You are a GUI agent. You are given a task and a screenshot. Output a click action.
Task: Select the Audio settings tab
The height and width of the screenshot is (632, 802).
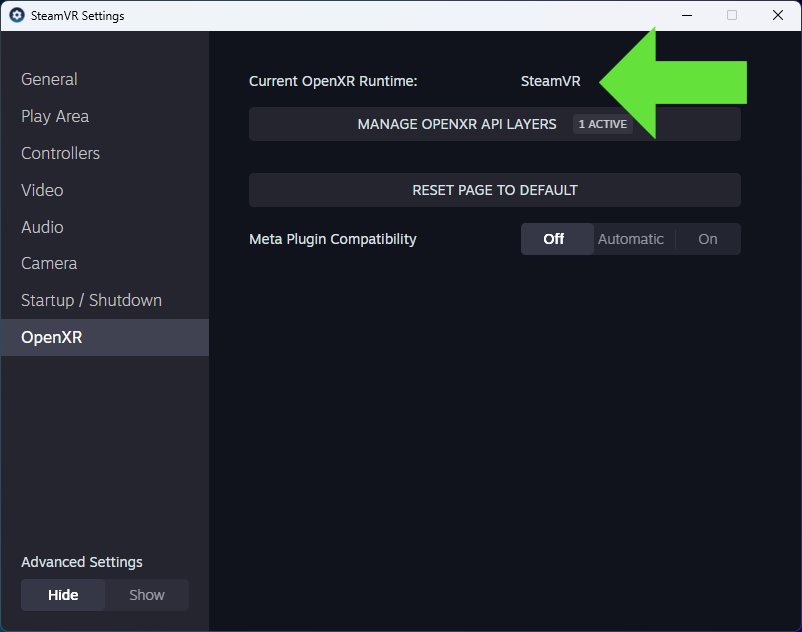pos(42,227)
